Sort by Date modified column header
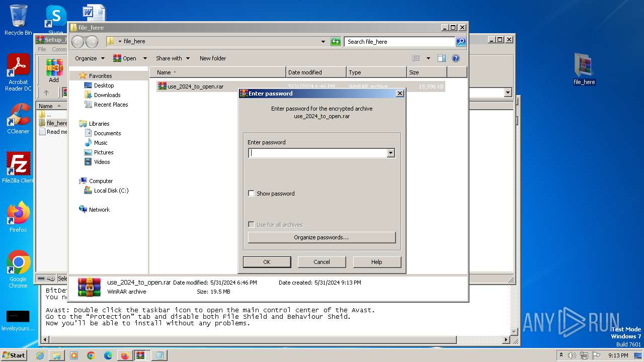 click(316, 72)
